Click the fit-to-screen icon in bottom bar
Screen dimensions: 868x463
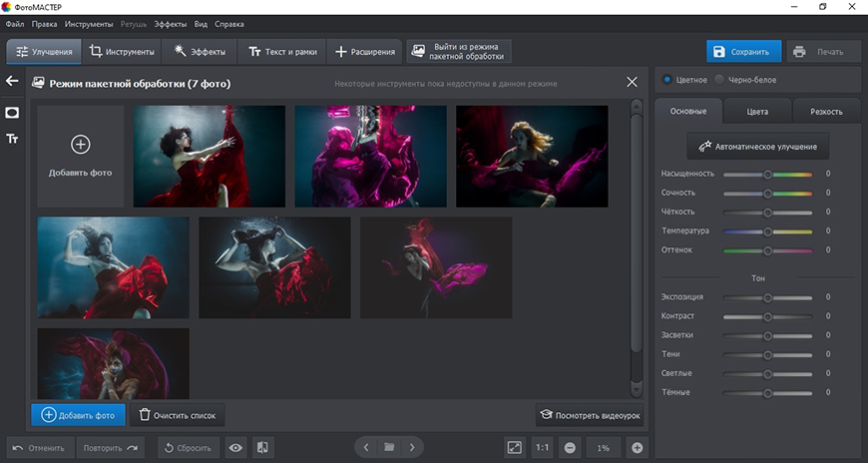tap(514, 448)
